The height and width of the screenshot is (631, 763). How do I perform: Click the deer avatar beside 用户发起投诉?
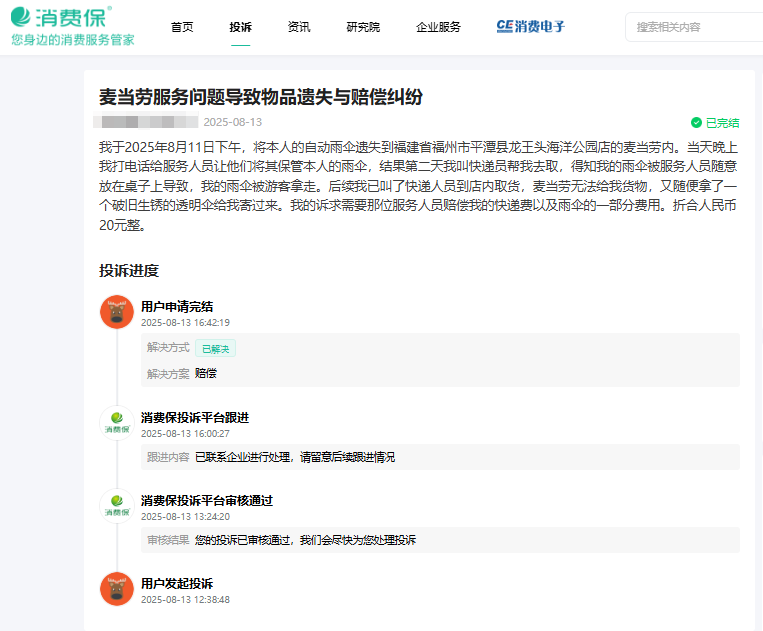(117, 589)
